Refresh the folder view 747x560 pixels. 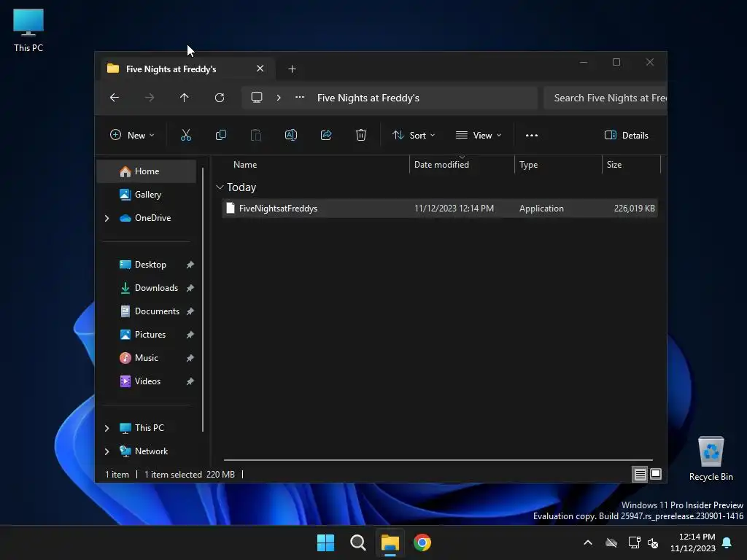tap(220, 98)
